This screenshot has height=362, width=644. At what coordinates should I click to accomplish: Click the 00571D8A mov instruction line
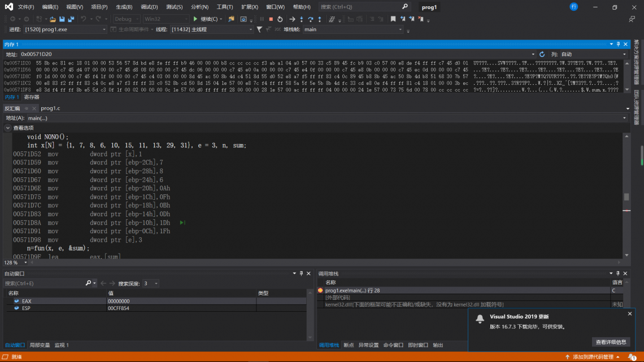92,223
